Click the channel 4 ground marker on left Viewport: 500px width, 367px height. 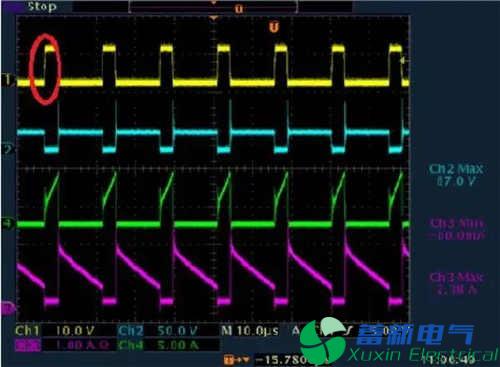8,223
